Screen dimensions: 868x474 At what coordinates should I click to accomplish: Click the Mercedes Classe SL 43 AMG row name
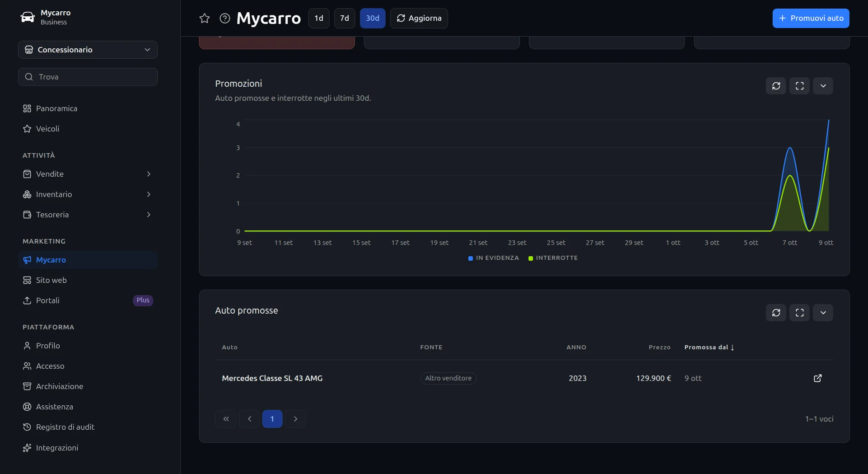tap(272, 378)
